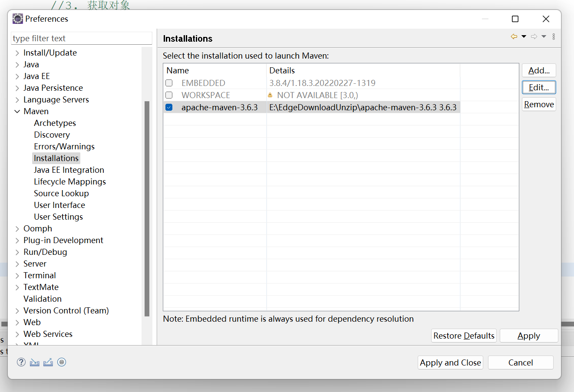Click the Remove button
The image size is (574, 392).
[x=539, y=104]
